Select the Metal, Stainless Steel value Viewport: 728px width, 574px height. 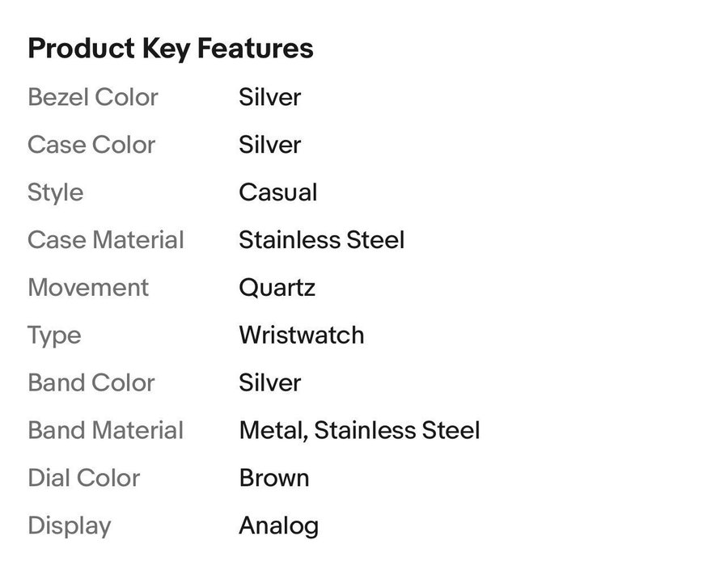point(359,431)
